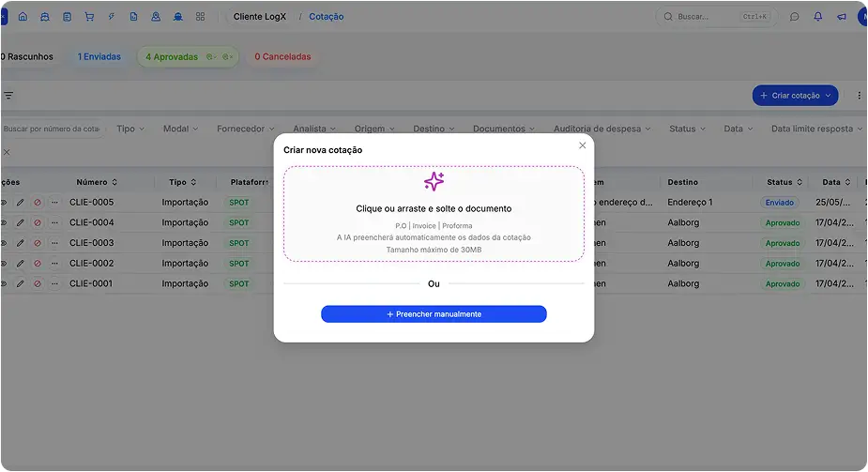Image resolution: width=868 pixels, height=472 pixels.
Task: View quotation CLIE-0005 with eye icon
Action: (x=4, y=203)
